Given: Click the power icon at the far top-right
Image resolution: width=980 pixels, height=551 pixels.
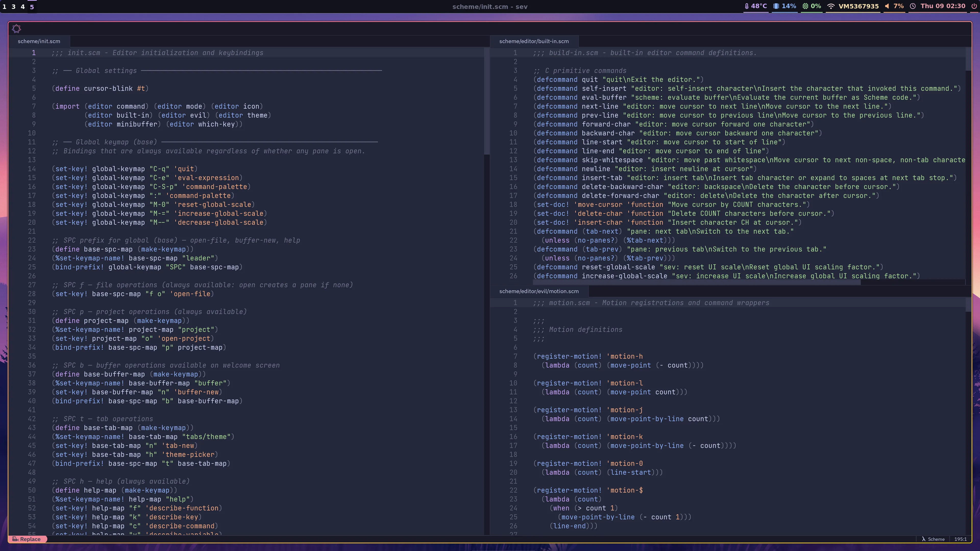Looking at the screenshot, I should coord(974,6).
